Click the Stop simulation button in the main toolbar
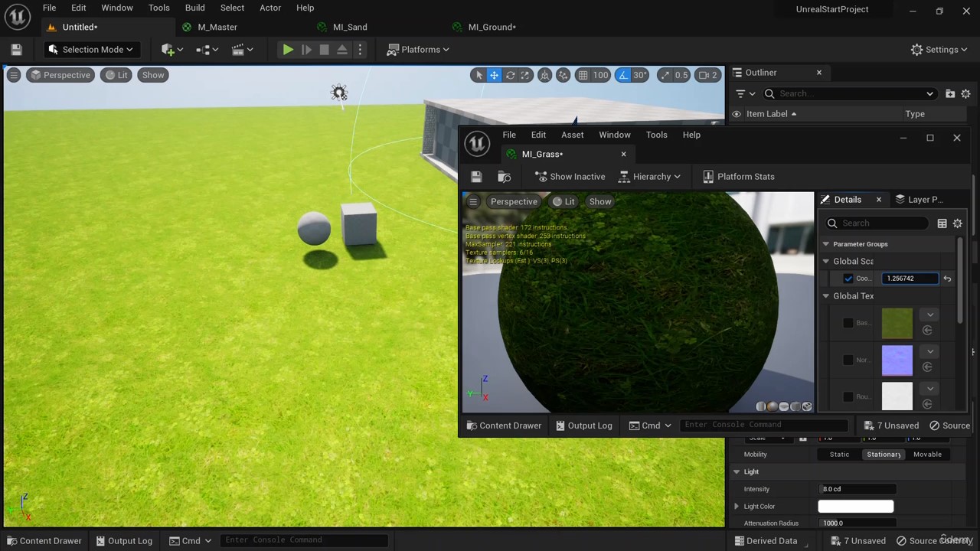 point(324,50)
